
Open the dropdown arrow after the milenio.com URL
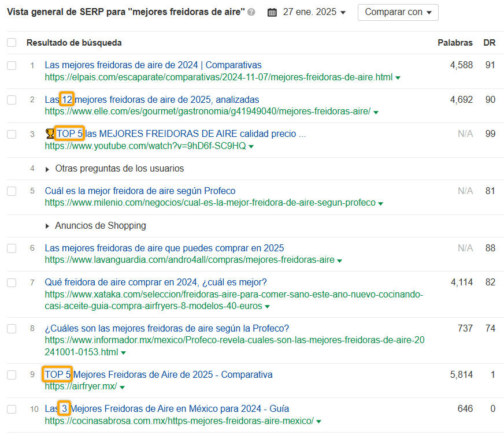click(381, 203)
